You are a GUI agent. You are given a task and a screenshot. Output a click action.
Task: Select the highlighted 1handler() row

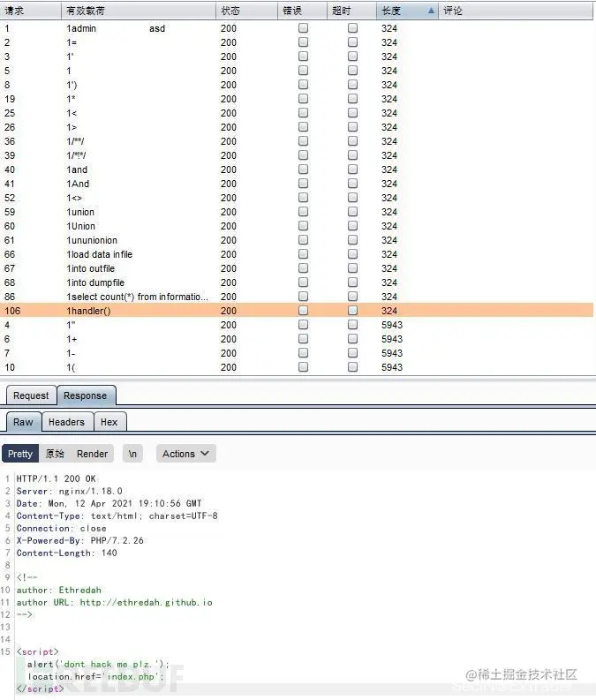(297, 311)
